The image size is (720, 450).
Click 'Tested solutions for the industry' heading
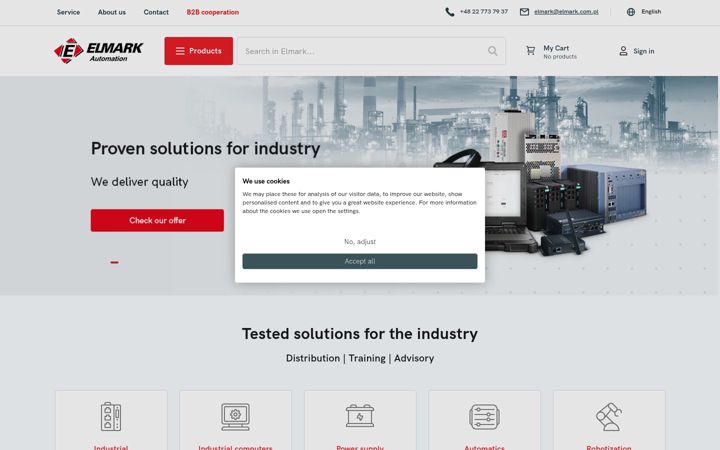pyautogui.click(x=360, y=334)
